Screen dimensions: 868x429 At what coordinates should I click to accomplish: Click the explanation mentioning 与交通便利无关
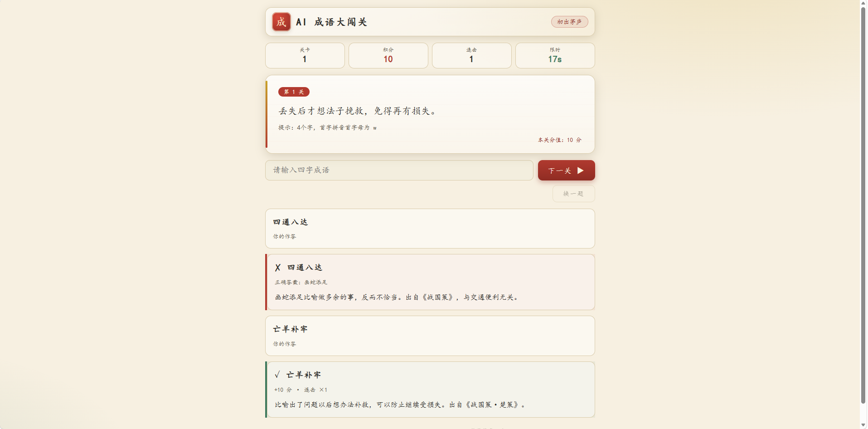coord(397,297)
